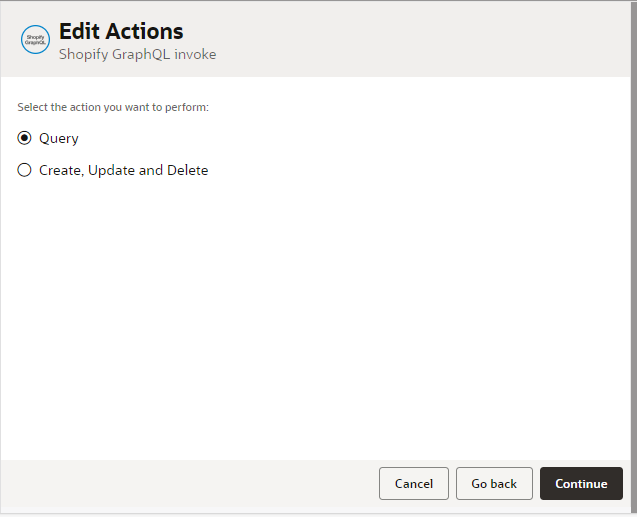Click the word Actions in the title
The image size is (637, 517).
(x=144, y=31)
